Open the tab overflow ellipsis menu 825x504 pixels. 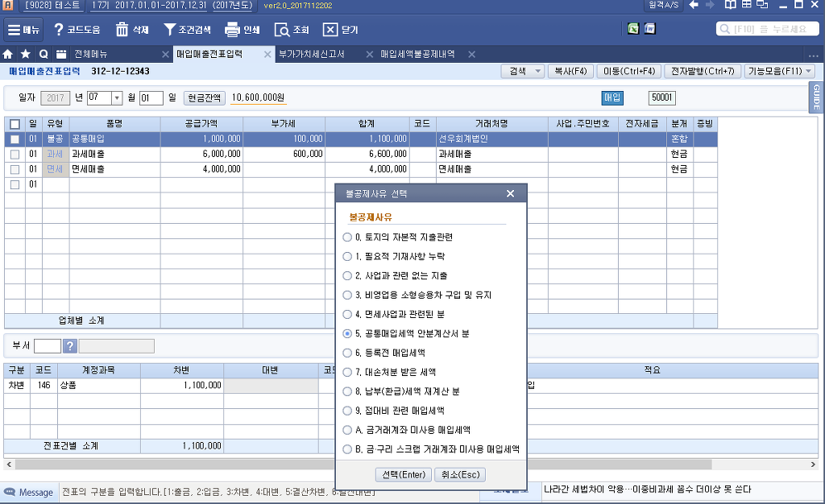[814, 56]
